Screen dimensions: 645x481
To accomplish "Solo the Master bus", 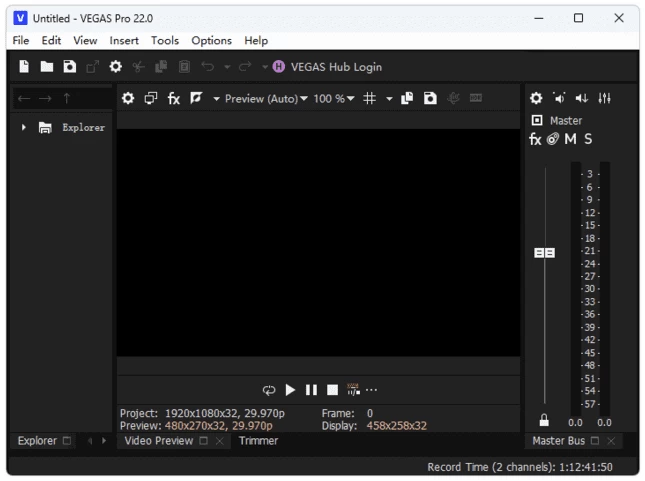I will click(x=588, y=139).
